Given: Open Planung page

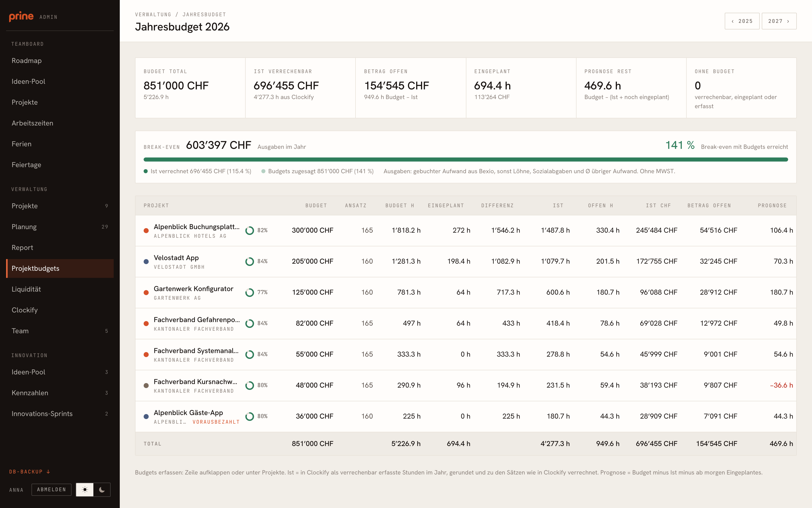Looking at the screenshot, I should click(60, 227).
